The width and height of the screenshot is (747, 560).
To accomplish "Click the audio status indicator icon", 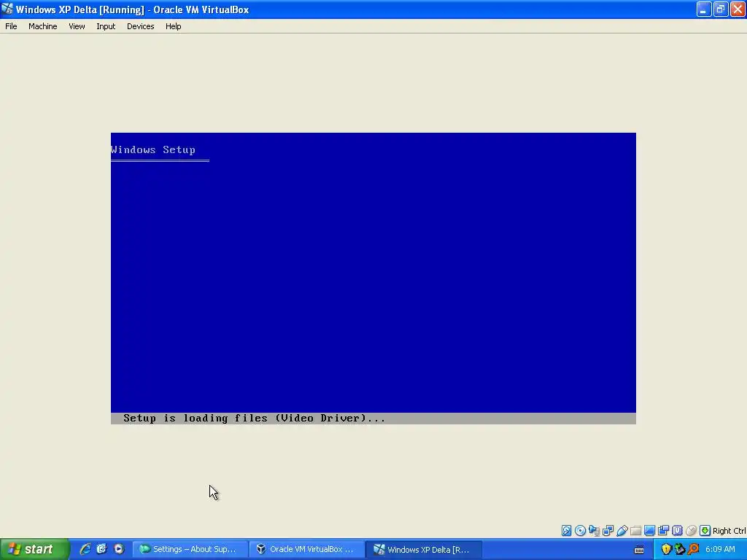I will coord(594,531).
